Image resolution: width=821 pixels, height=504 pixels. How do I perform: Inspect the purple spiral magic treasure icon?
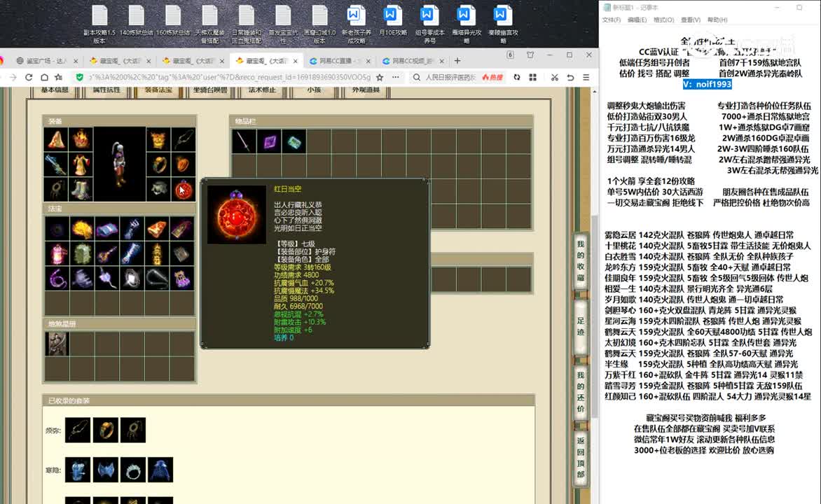coord(57,279)
